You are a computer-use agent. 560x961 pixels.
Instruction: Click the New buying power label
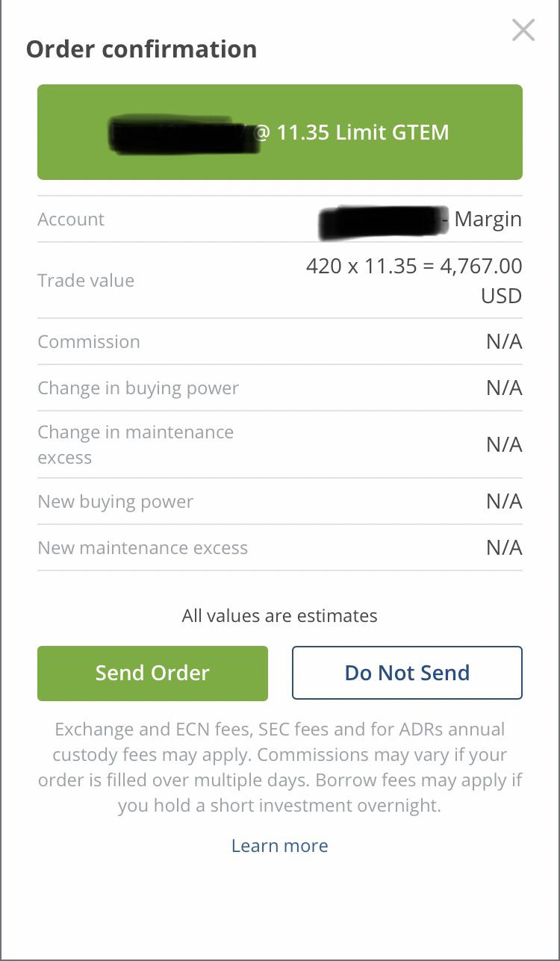click(x=116, y=501)
